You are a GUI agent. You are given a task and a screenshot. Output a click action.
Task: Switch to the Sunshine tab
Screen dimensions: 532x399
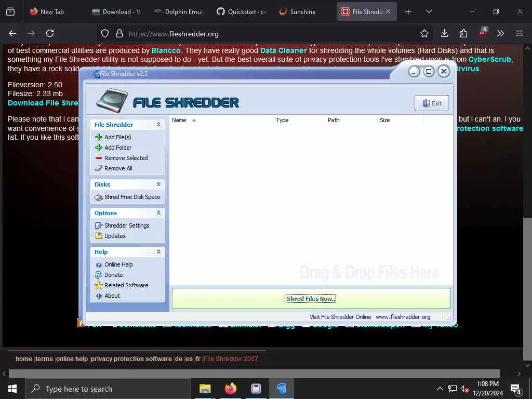pos(303,11)
